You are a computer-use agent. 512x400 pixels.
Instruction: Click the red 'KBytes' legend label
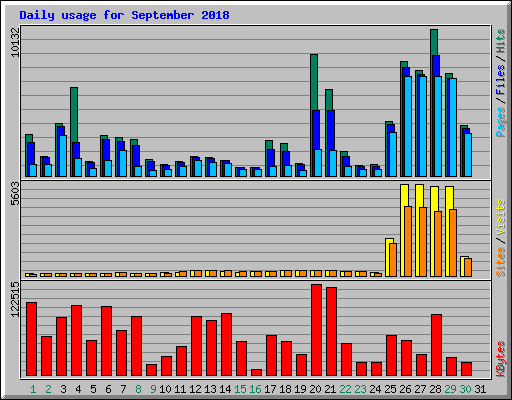[500, 359]
